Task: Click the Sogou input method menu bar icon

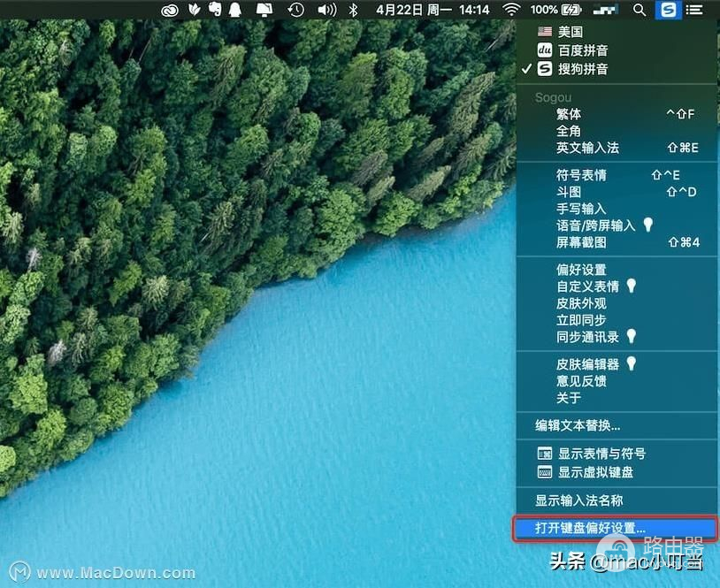Action: pos(669,10)
